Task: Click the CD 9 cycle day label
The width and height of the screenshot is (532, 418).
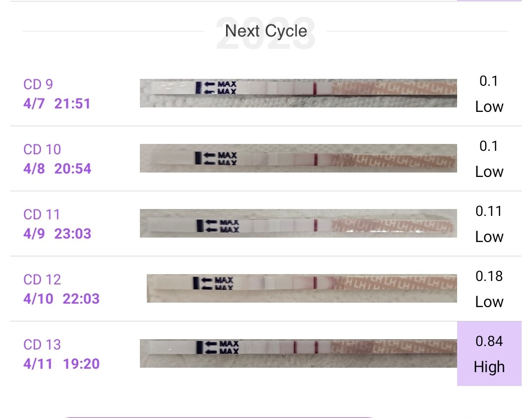Action: click(38, 84)
